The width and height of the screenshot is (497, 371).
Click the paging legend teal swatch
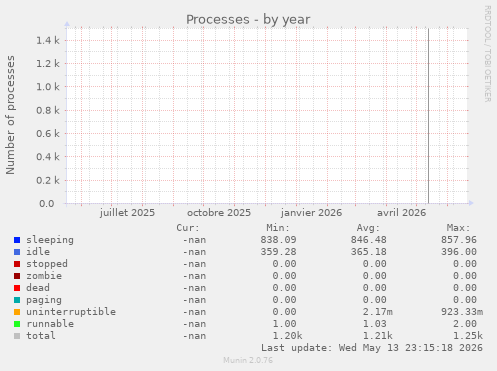tap(17, 300)
